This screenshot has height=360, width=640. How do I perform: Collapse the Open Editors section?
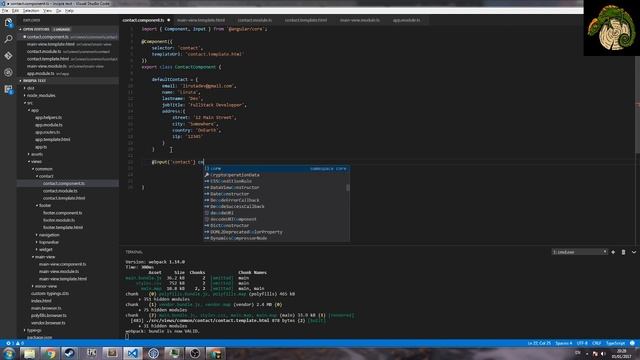pyautogui.click(x=36, y=29)
